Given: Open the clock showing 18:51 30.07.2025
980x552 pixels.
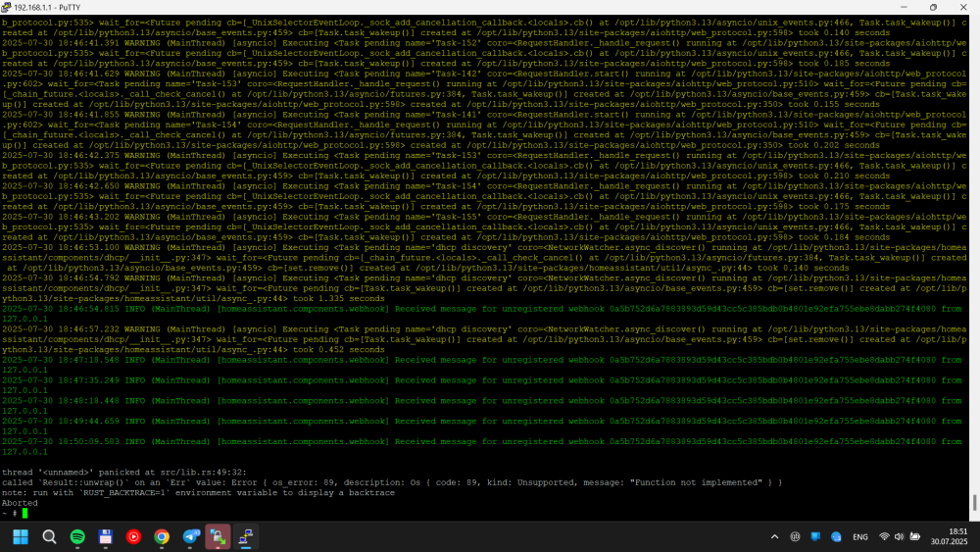Looking at the screenshot, I should [949, 537].
